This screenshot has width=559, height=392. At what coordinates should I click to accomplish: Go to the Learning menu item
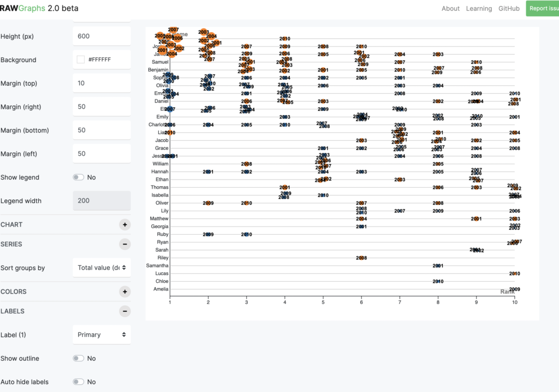click(479, 9)
